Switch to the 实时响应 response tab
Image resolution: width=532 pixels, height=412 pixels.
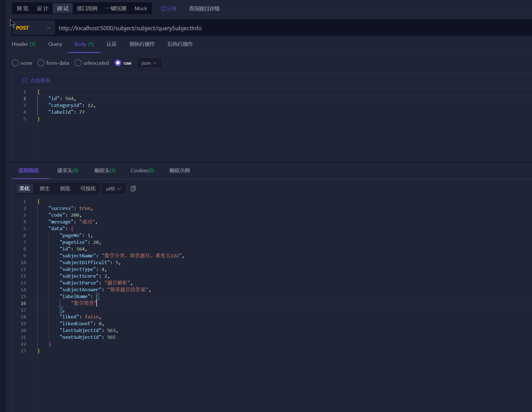point(29,171)
